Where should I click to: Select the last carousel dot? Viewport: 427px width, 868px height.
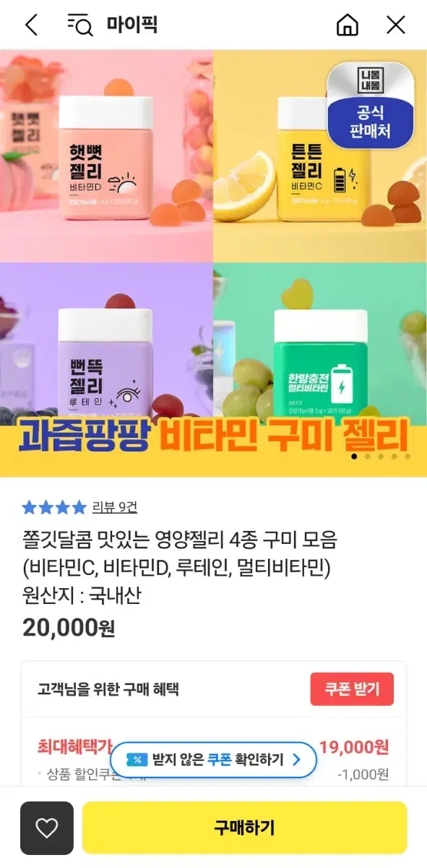pos(407,456)
